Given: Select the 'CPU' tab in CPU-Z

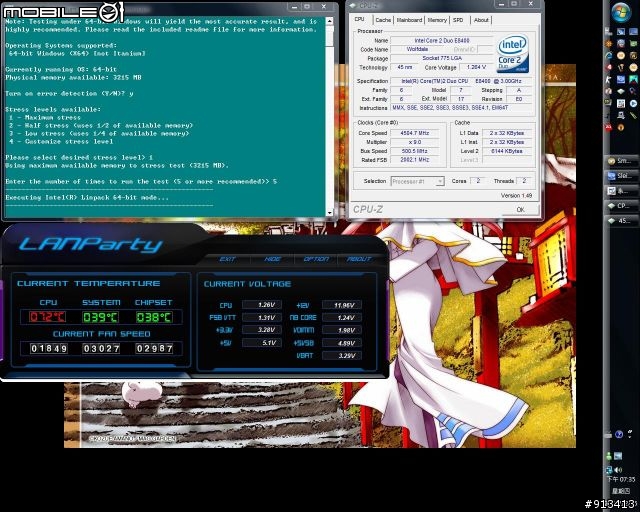Looking at the screenshot, I should (x=360, y=19).
